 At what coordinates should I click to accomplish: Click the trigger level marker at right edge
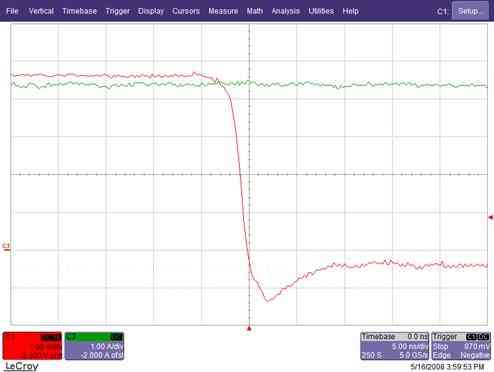[490, 217]
